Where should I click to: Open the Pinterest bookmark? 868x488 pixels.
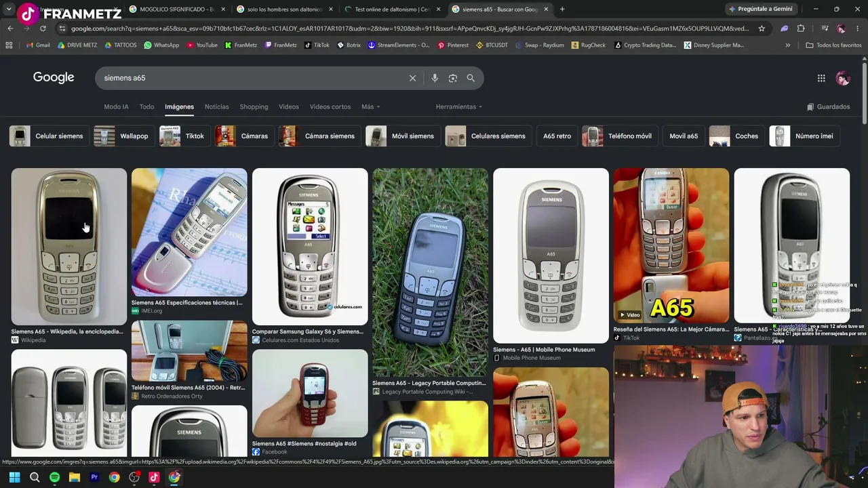click(453, 45)
